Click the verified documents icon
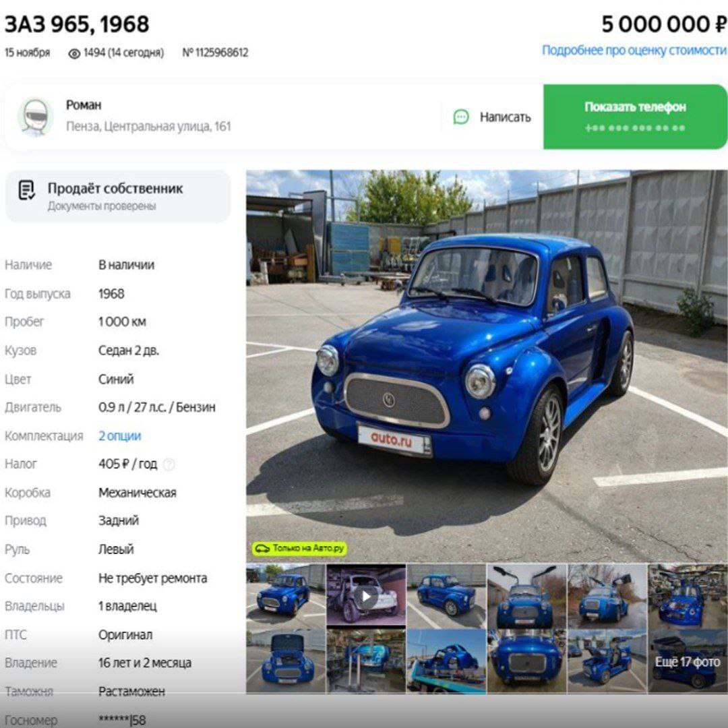728x728 pixels. (26, 190)
